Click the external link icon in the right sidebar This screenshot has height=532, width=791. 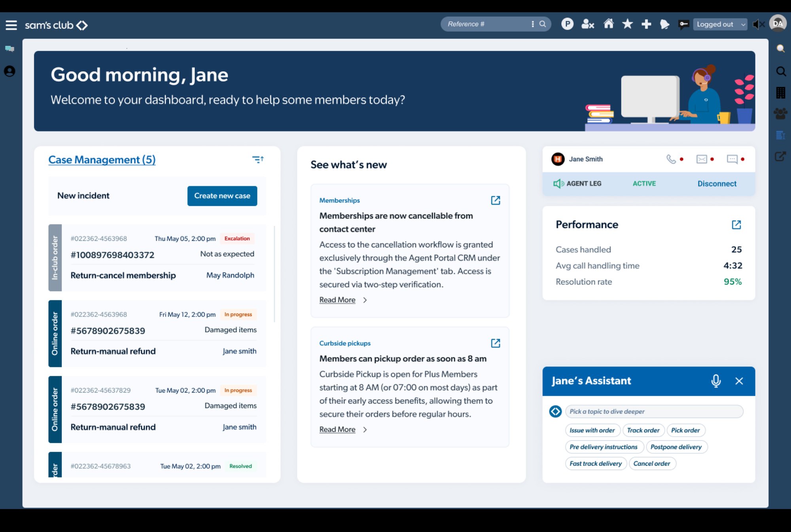(780, 157)
